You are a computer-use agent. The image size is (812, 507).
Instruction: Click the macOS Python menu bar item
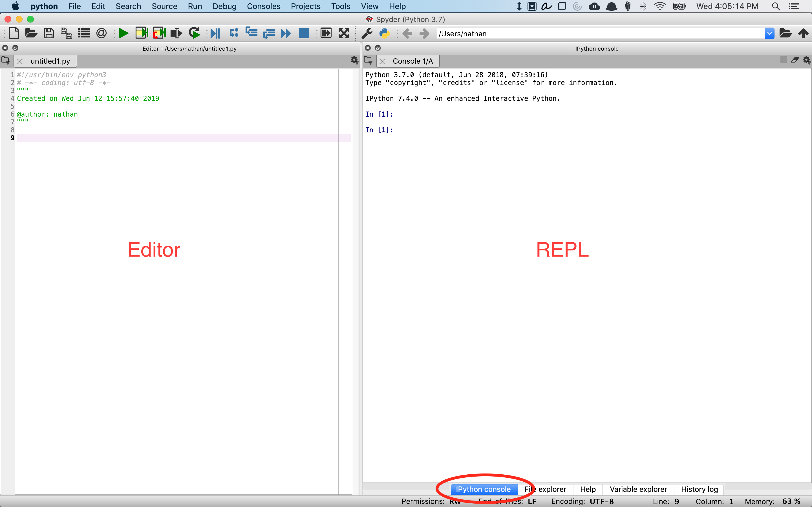click(45, 6)
